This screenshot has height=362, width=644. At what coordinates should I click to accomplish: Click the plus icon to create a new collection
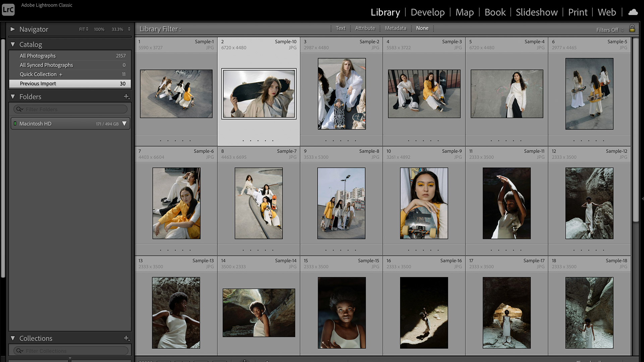pos(126,338)
